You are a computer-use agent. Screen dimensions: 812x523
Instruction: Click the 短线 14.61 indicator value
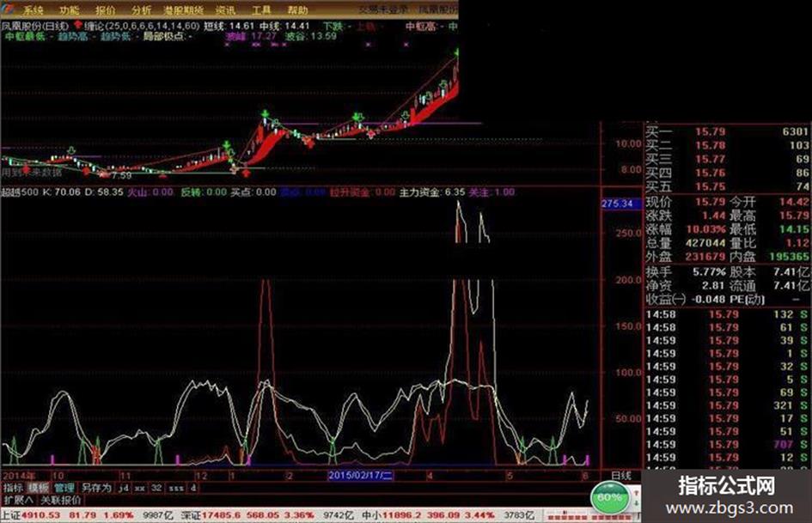[x=229, y=26]
